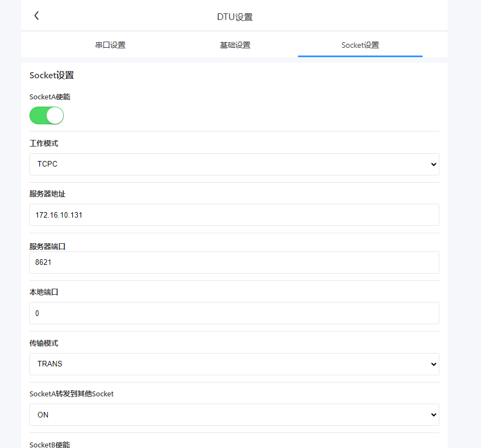Switch to the 串口设置 tab
Viewport: 481px width, 448px height.
click(x=110, y=45)
